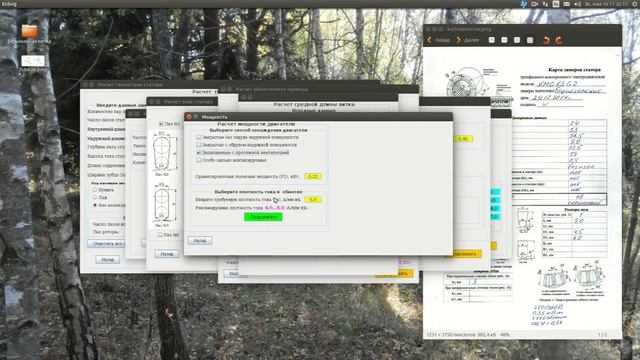This screenshot has height=360, width=640.
Task: Open Bluetooth indicator in top panel
Action: coord(524,4)
